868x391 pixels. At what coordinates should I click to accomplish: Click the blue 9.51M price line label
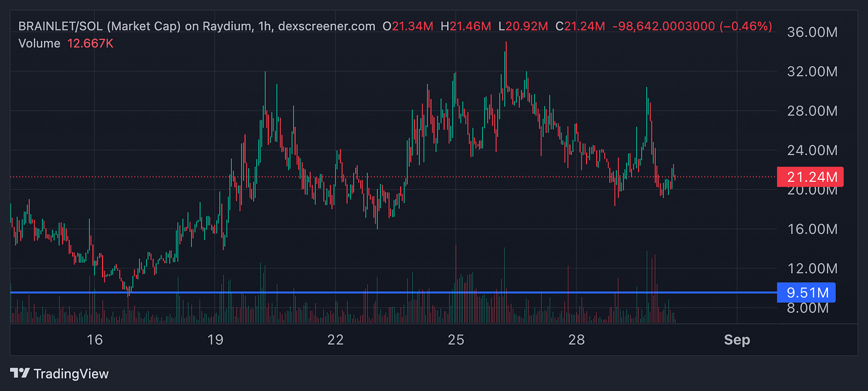[x=807, y=293]
